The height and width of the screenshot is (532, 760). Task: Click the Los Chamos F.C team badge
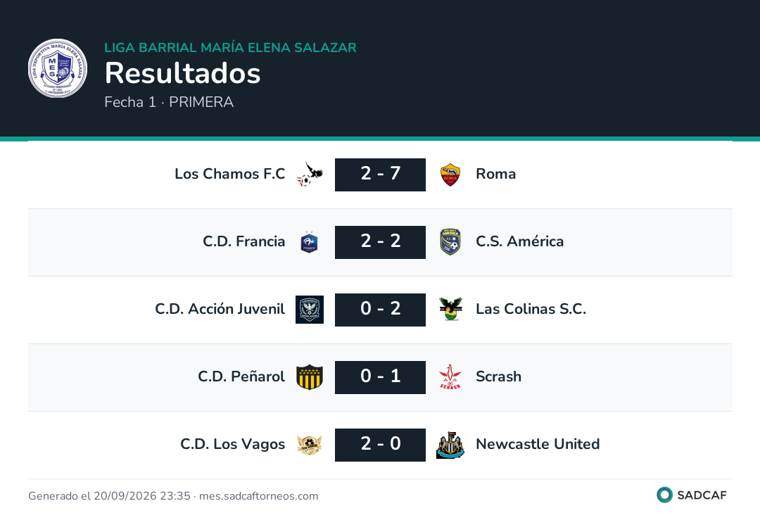[310, 175]
